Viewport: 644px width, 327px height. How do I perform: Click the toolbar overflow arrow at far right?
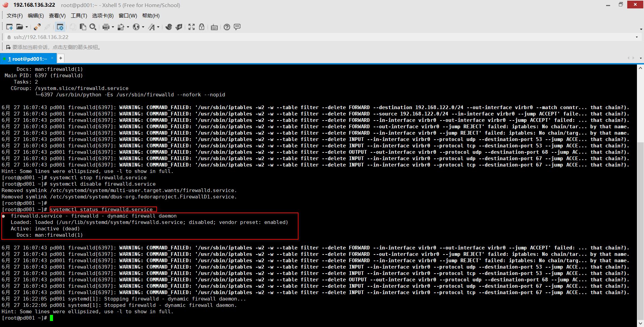click(x=641, y=29)
